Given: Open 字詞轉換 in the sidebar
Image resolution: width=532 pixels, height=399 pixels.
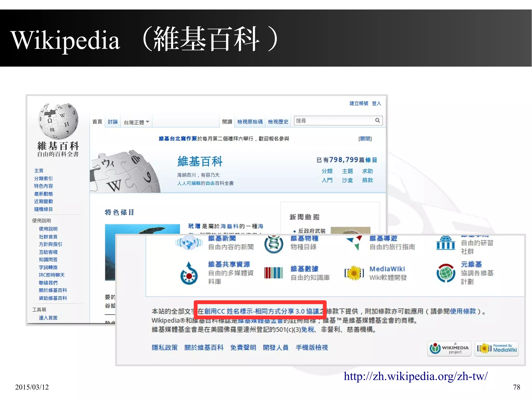Looking at the screenshot, I should tap(48, 267).
